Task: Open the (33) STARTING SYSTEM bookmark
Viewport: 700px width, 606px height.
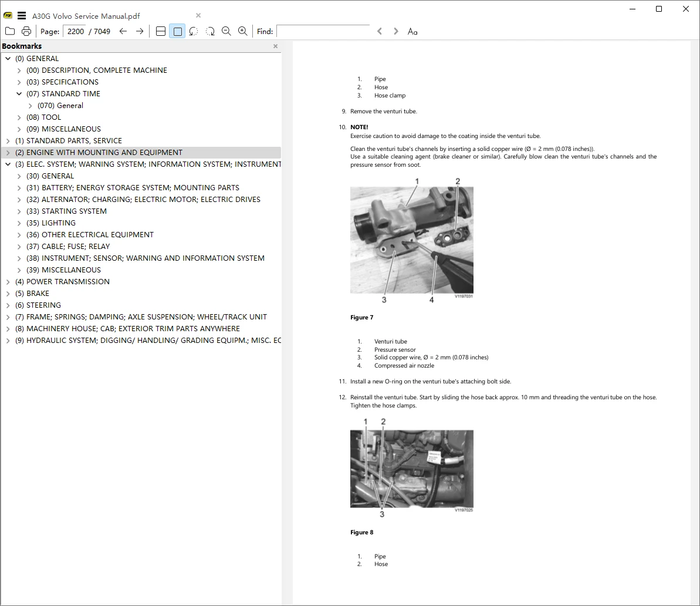Action: (x=70, y=211)
